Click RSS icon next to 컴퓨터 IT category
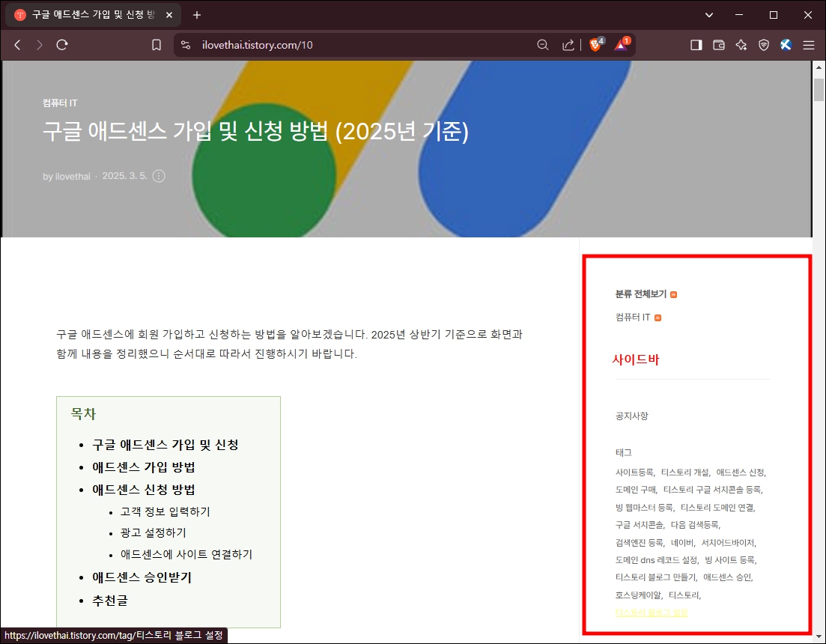Image resolution: width=826 pixels, height=644 pixels. [658, 318]
